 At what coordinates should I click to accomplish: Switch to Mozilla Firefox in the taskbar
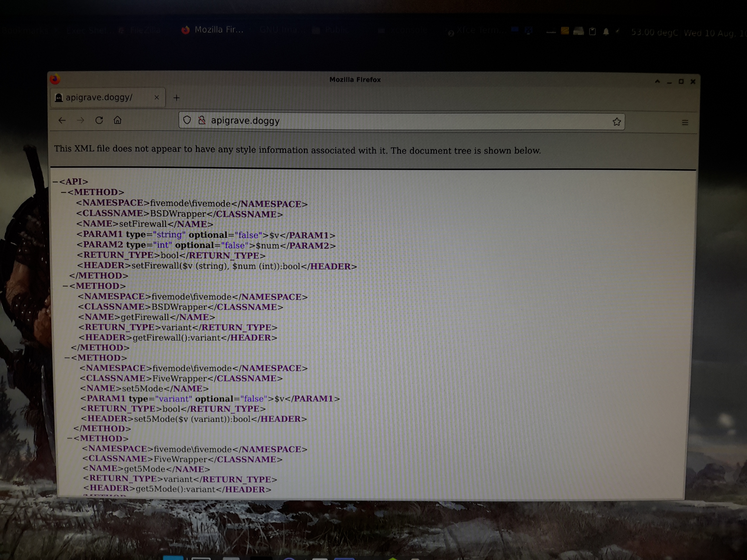213,30
